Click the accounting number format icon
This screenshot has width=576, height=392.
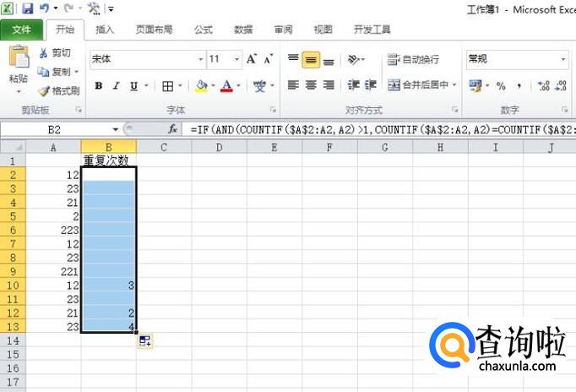475,86
